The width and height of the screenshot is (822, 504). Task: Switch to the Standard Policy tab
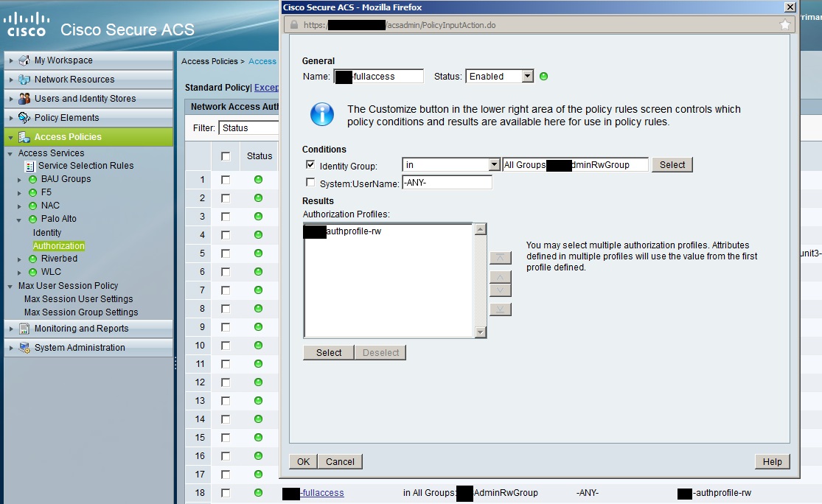pyautogui.click(x=217, y=88)
